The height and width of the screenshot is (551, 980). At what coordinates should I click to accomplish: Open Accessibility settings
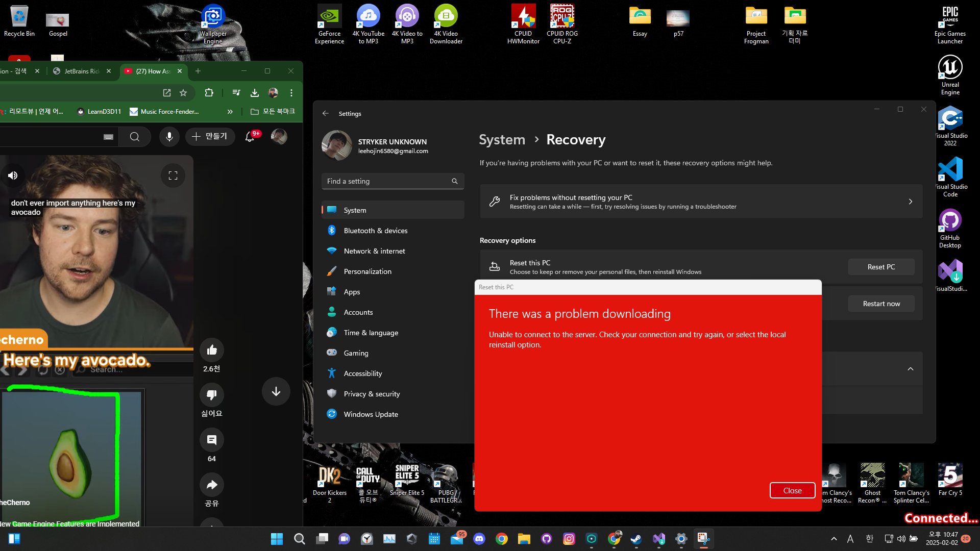393,373
